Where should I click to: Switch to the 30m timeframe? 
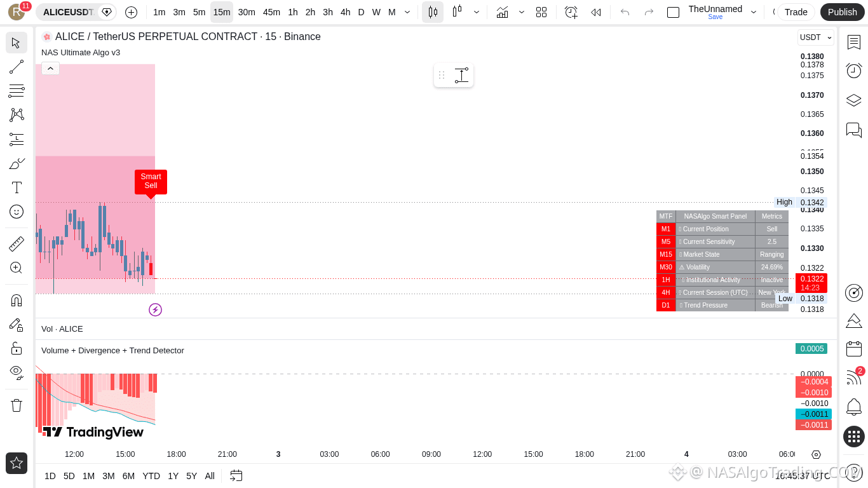[247, 12]
